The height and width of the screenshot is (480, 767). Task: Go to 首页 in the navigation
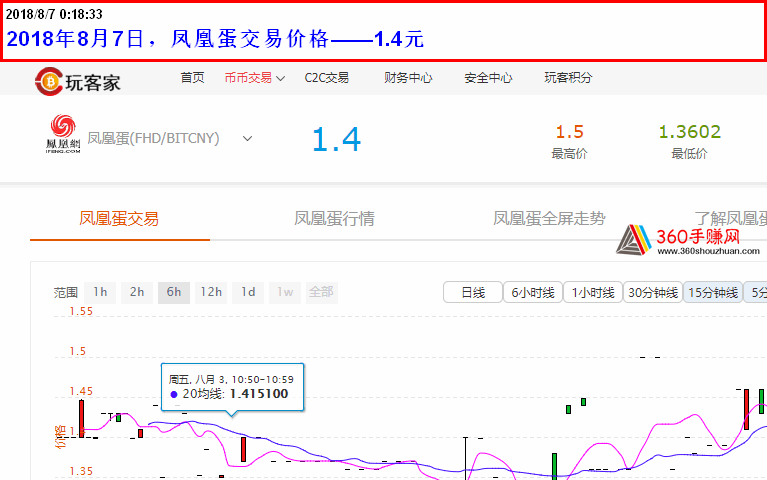tap(192, 78)
